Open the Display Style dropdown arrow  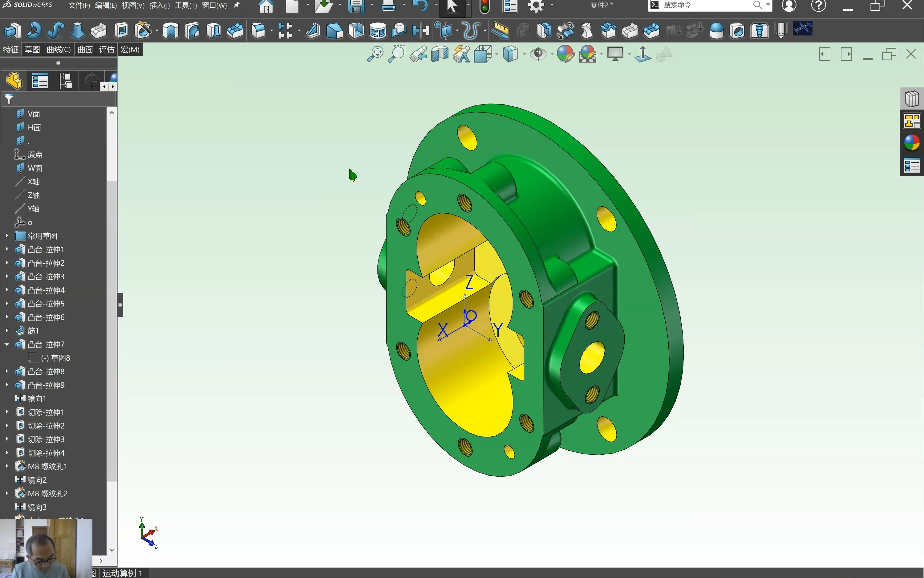tap(524, 54)
